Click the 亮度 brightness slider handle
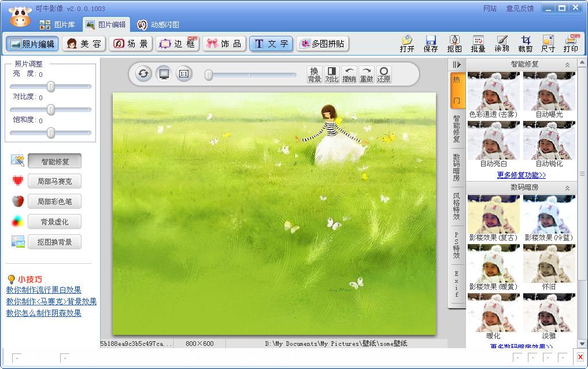This screenshot has height=369, width=588. (51, 87)
